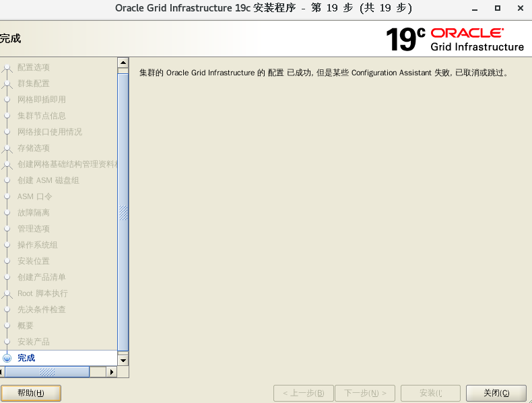This screenshot has width=532, height=403.
Task: Maximize the installer window
Action: [x=498, y=8]
